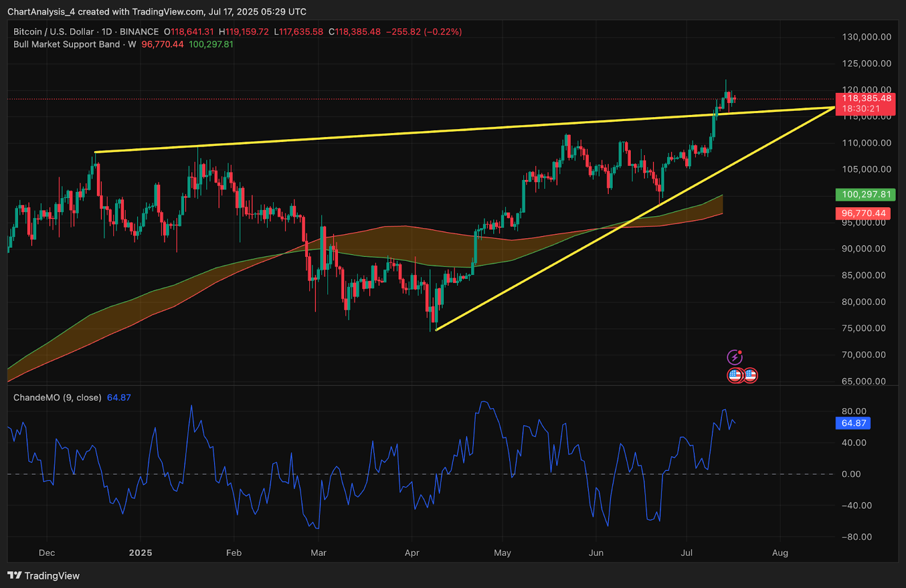
Task: Click the Apr label on the time axis
Action: (x=412, y=553)
